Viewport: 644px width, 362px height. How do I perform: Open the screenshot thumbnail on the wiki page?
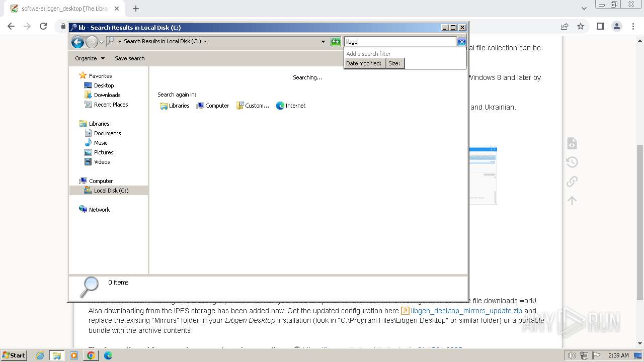pyautogui.click(x=483, y=175)
